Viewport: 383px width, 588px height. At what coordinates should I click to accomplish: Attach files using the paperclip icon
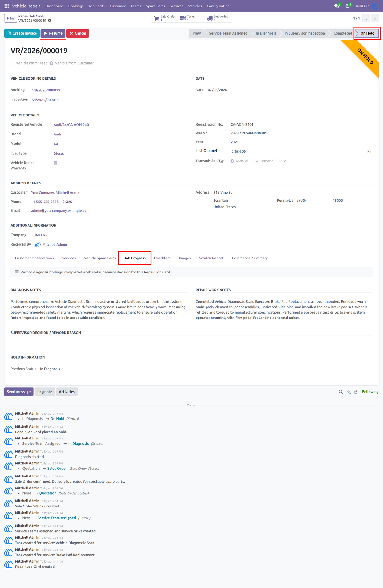(x=348, y=392)
